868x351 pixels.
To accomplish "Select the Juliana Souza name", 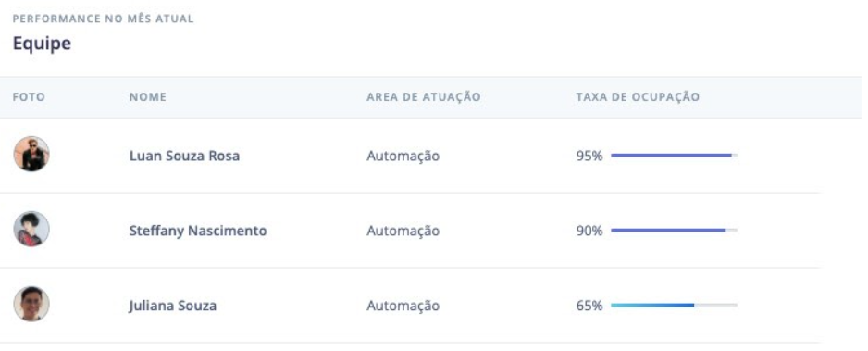I will tap(172, 306).
